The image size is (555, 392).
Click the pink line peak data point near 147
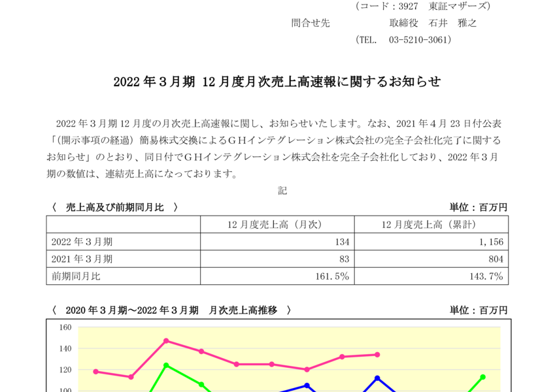pos(166,340)
